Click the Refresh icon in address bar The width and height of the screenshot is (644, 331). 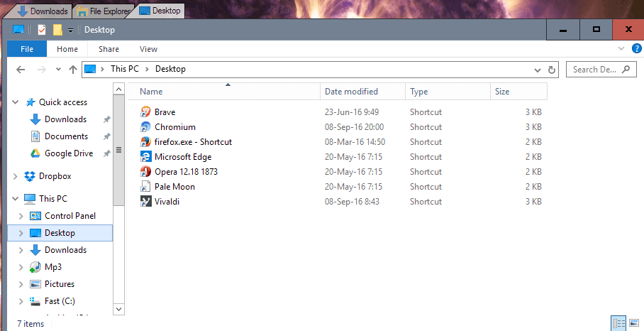[552, 70]
